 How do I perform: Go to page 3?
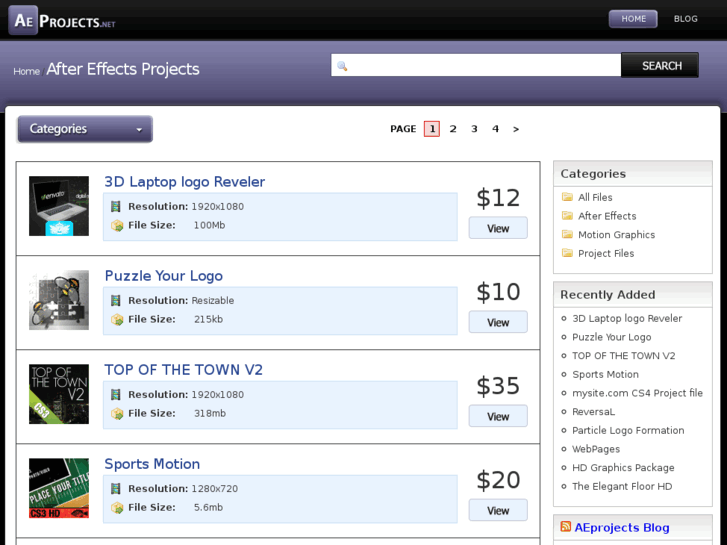click(x=474, y=129)
